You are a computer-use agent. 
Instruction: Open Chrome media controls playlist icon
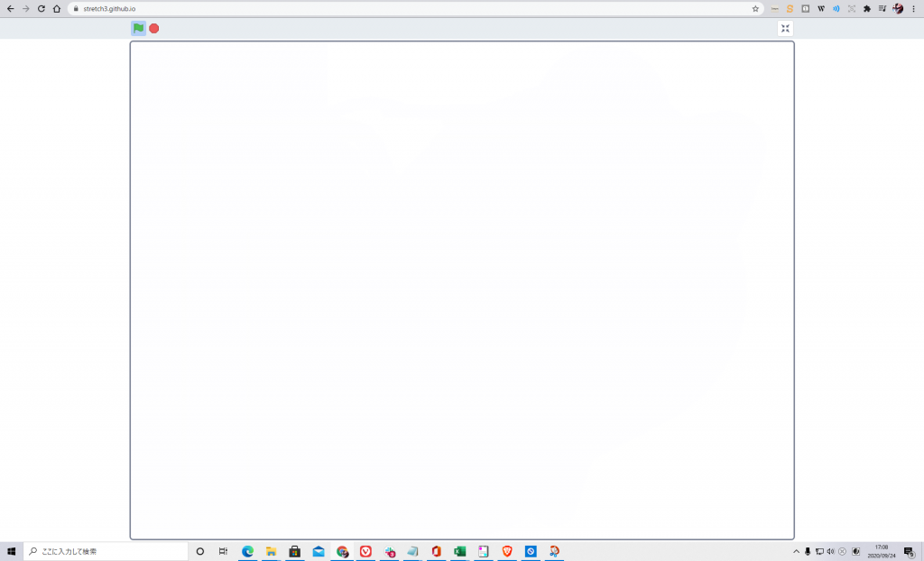882,8
